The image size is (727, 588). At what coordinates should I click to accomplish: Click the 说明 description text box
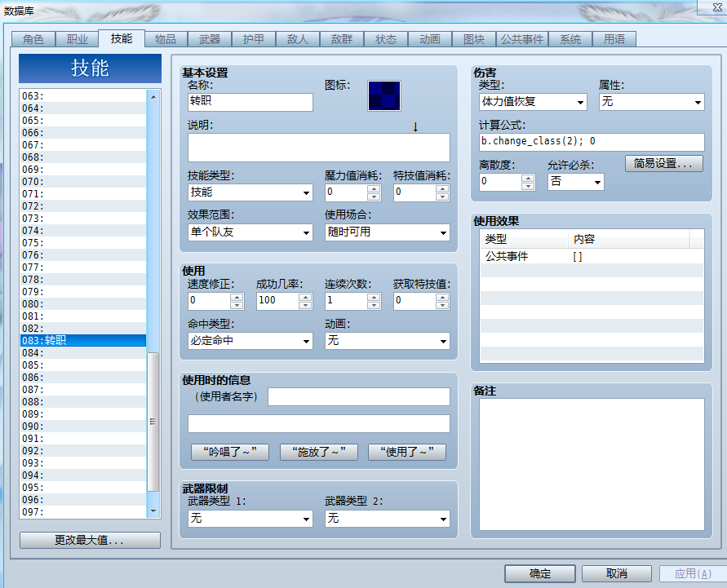[319, 148]
